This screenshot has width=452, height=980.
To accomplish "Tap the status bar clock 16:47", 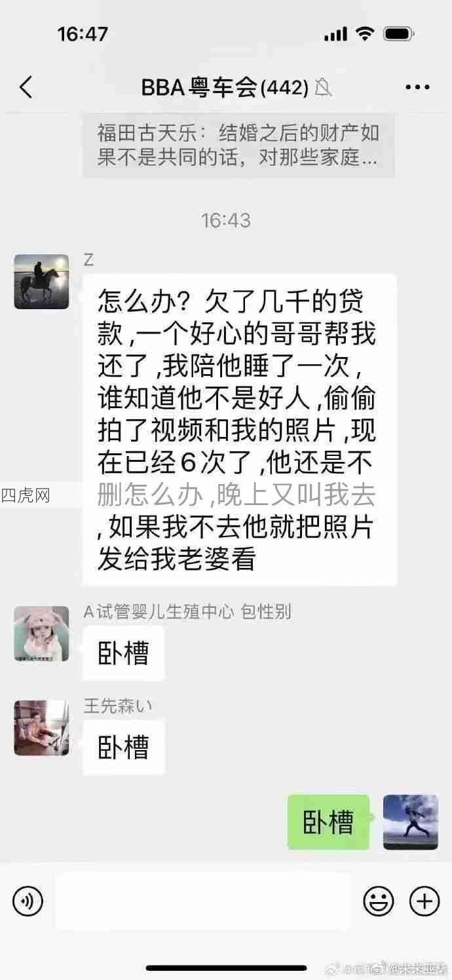I will 83,33.
